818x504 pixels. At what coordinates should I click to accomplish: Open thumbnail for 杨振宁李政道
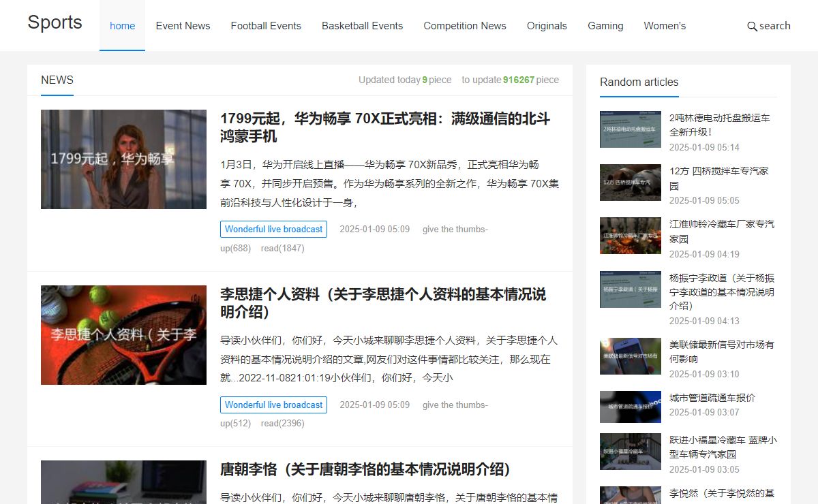click(x=631, y=289)
